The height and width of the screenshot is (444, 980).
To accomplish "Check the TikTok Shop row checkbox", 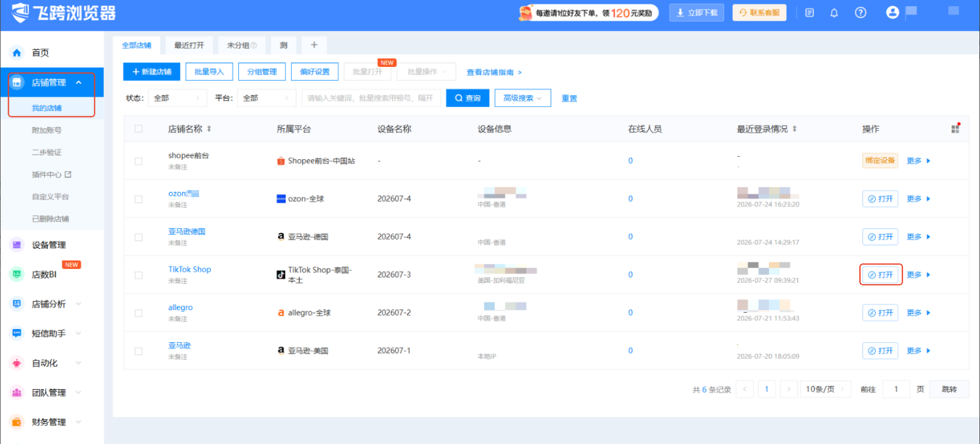I will pyautogui.click(x=138, y=275).
